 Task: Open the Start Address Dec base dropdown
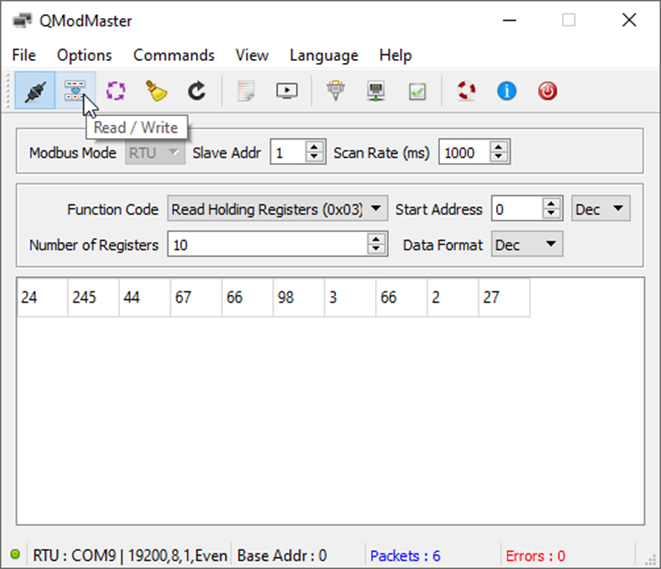pos(601,209)
